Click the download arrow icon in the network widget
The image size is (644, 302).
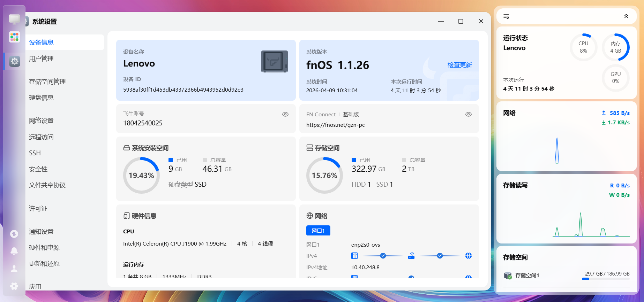(x=604, y=123)
